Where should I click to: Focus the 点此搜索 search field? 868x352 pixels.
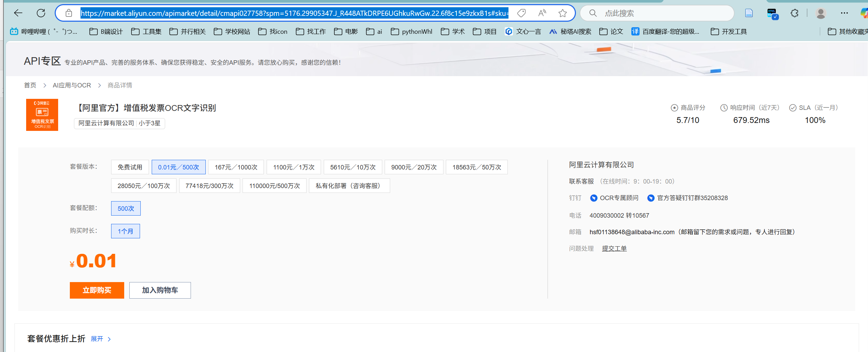pos(657,13)
